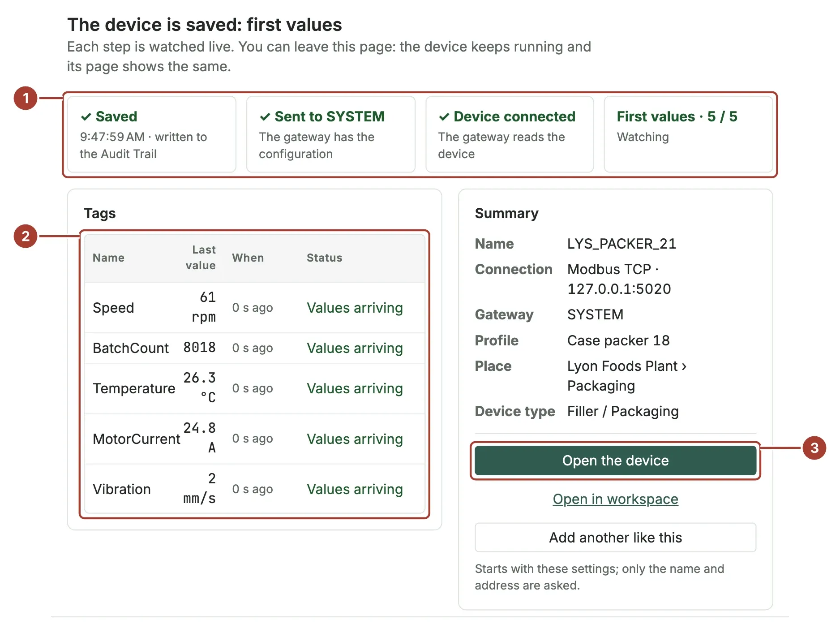Select the Saved step card text

click(x=143, y=145)
